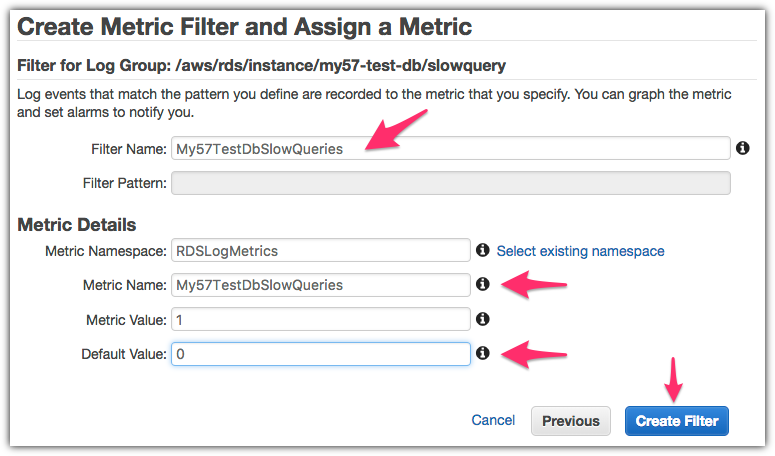Select the Metric Name input box
Image resolution: width=775 pixels, height=456 pixels.
click(320, 285)
